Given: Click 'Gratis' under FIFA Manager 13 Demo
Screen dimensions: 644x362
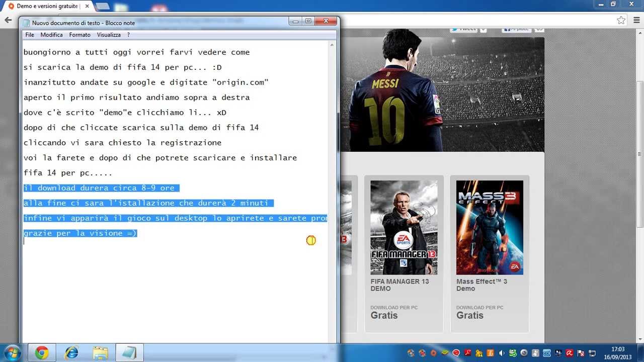Looking at the screenshot, I should pos(384,315).
